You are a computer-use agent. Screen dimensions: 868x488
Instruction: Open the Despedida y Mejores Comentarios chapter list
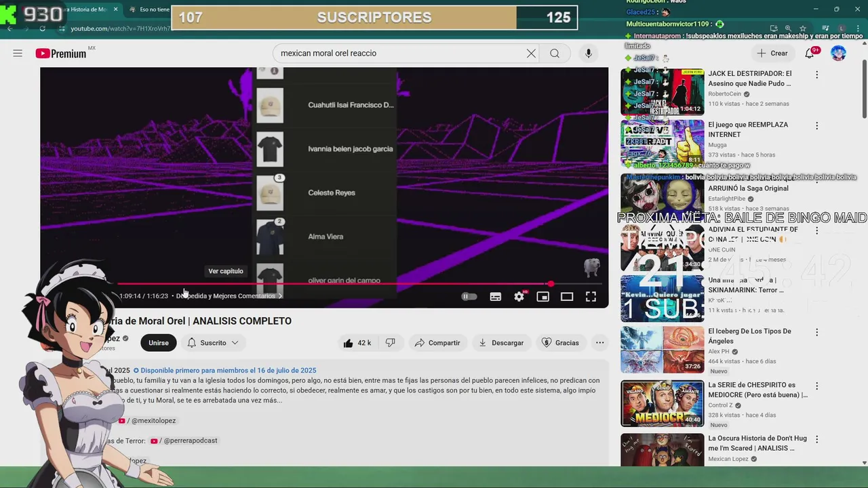point(229,296)
